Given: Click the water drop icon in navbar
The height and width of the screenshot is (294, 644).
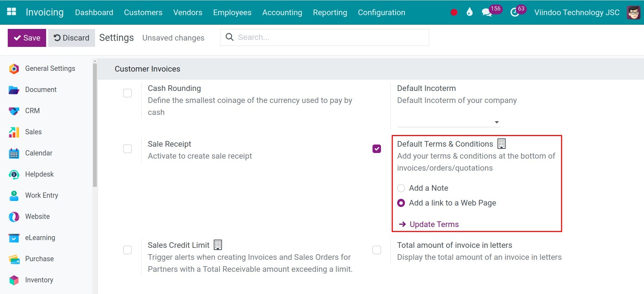Looking at the screenshot, I should (x=469, y=12).
